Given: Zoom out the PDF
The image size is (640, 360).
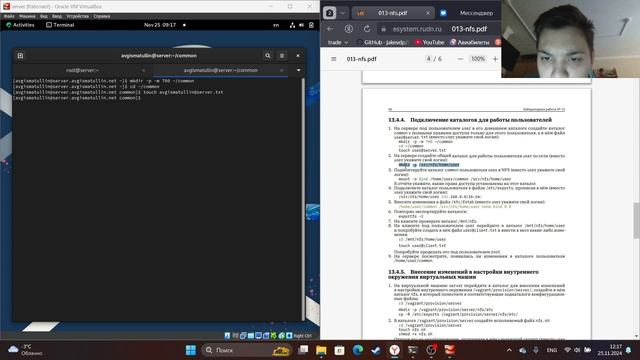Looking at the screenshot, I should point(460,59).
